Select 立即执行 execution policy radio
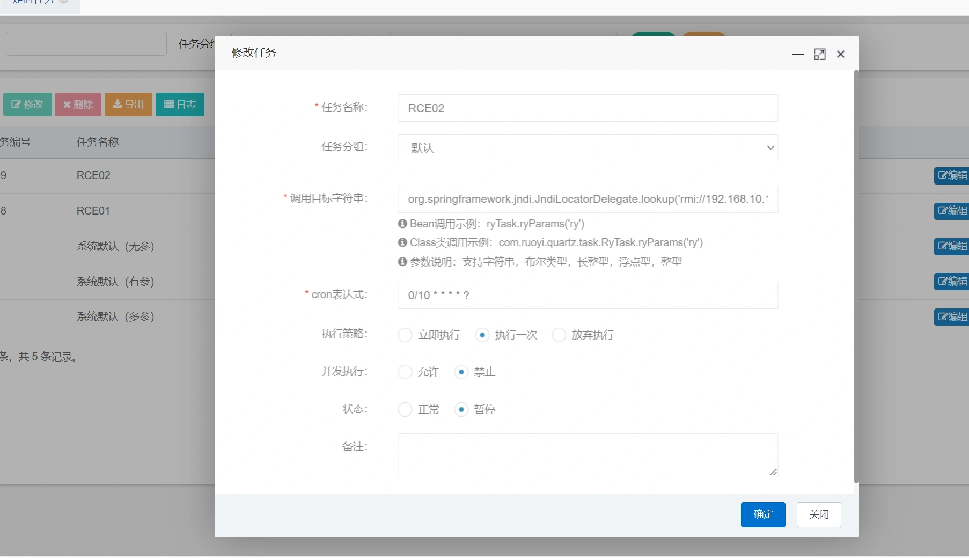This screenshot has height=560, width=969. point(405,335)
